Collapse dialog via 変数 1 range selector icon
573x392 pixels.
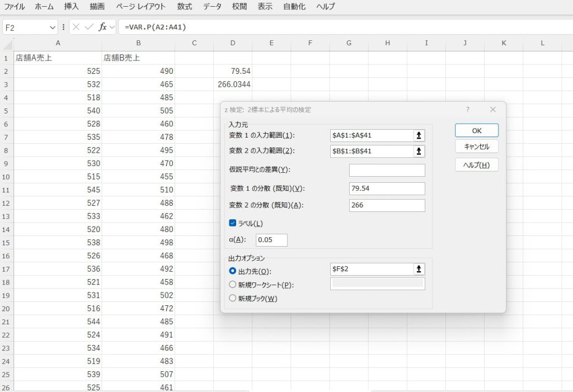[x=419, y=135]
